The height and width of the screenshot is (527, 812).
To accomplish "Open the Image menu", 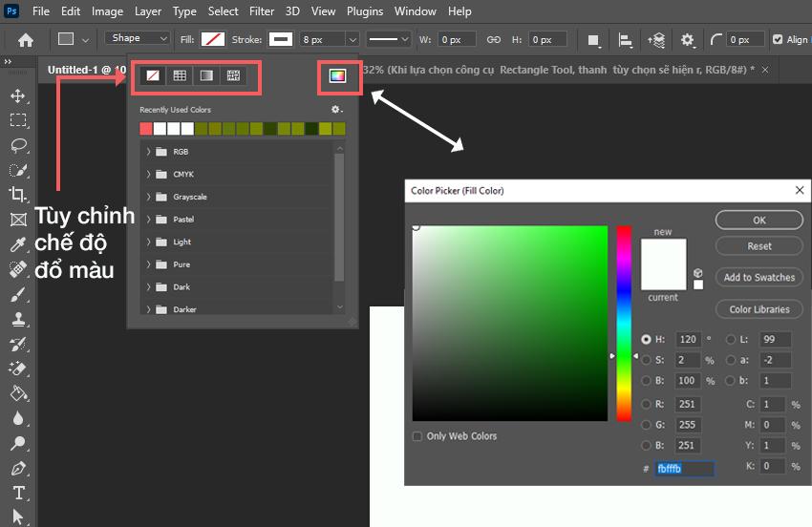I will [x=107, y=11].
